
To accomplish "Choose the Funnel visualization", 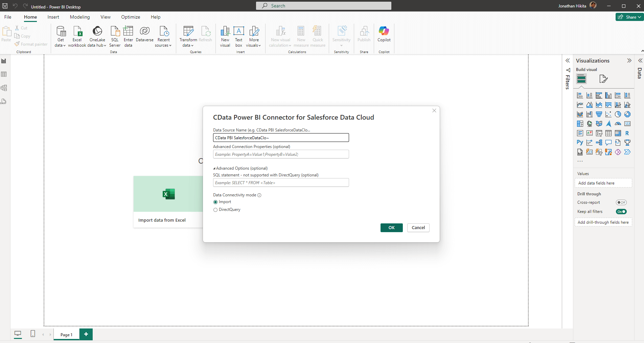I will coord(599,114).
